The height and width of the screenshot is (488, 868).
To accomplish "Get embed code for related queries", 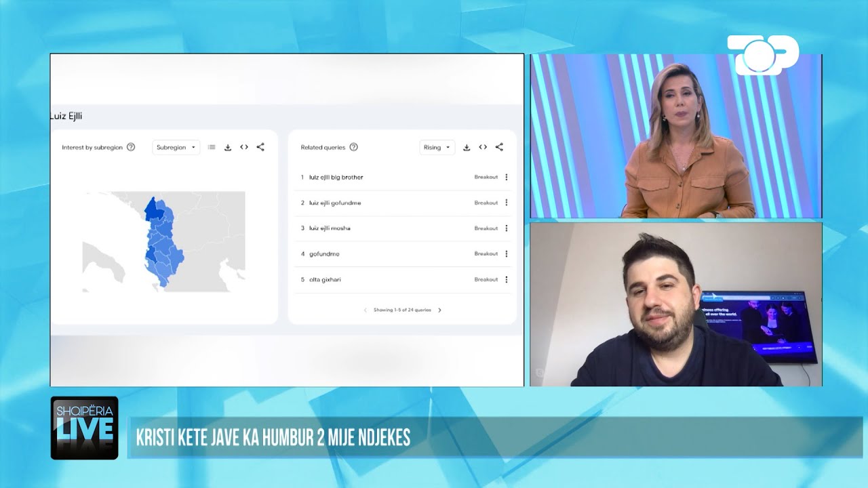I will (x=483, y=147).
